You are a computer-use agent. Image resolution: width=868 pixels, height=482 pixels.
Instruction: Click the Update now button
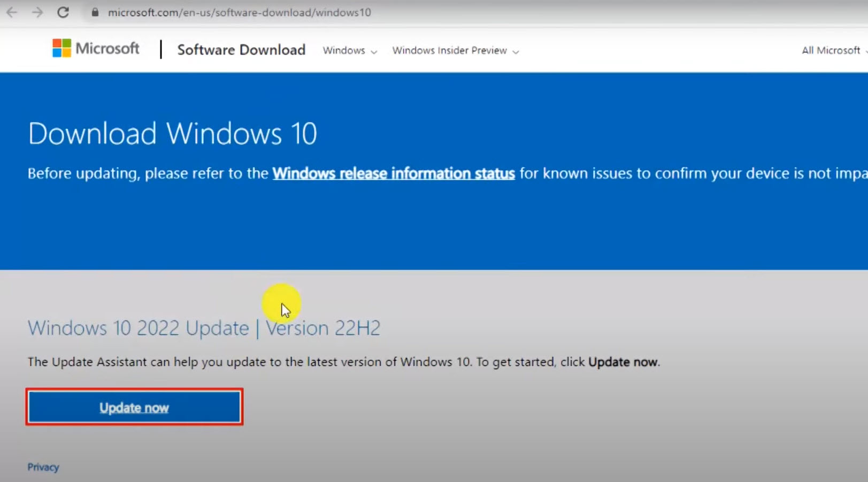(134, 407)
